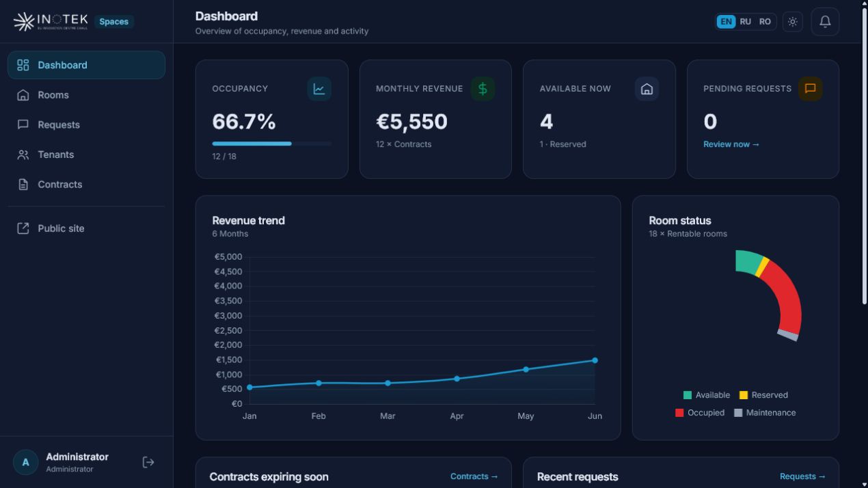Click the 66.7% occupancy value
The image size is (868, 488).
coord(244,122)
